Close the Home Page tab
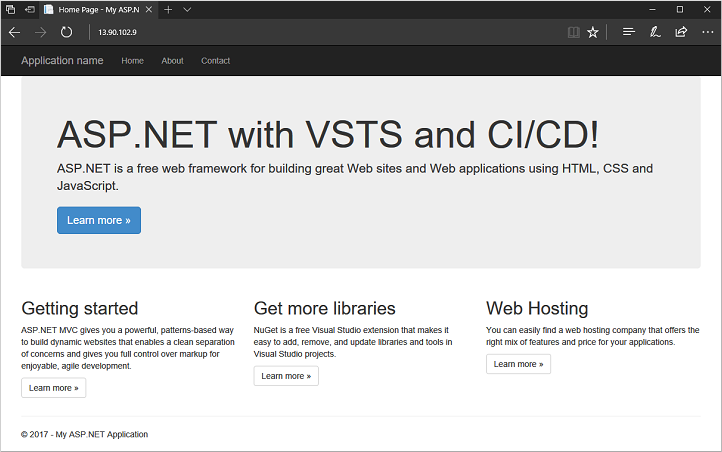 pyautogui.click(x=149, y=10)
